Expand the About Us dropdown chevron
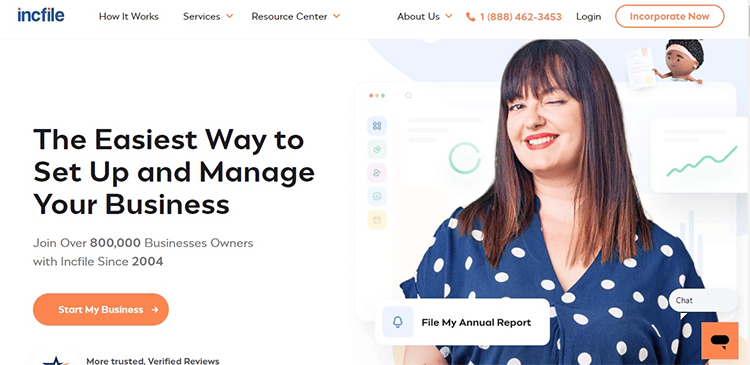This screenshot has height=365, width=750. (x=449, y=16)
